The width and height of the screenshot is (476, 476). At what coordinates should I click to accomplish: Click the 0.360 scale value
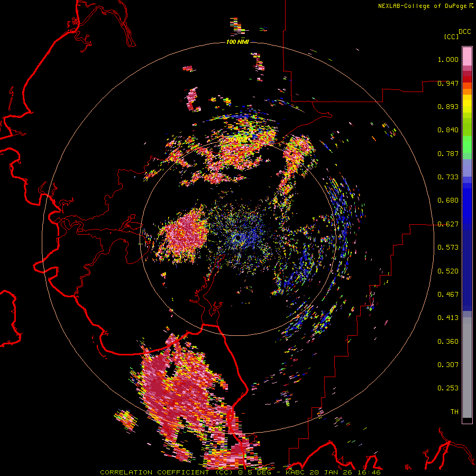(x=448, y=342)
